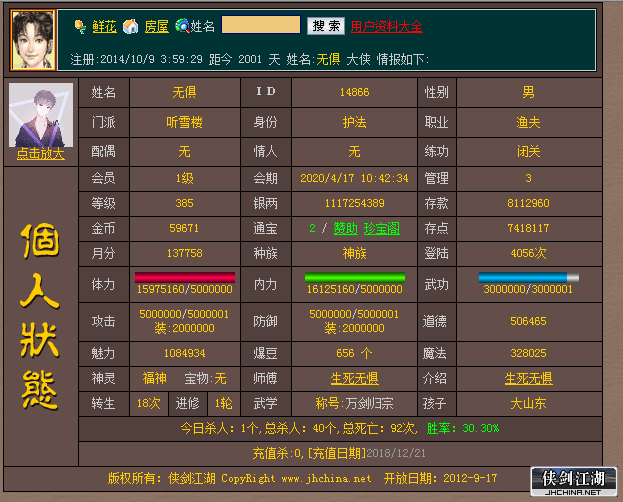Click the 身份 value 护法
The image size is (623, 502).
[354, 122]
